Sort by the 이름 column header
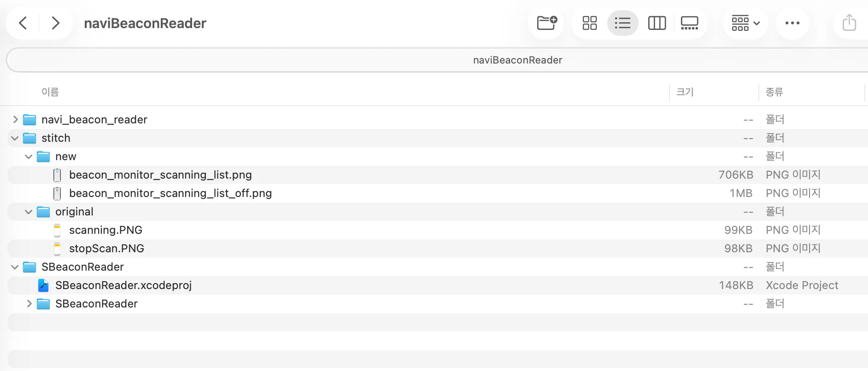868x371 pixels. tap(50, 92)
